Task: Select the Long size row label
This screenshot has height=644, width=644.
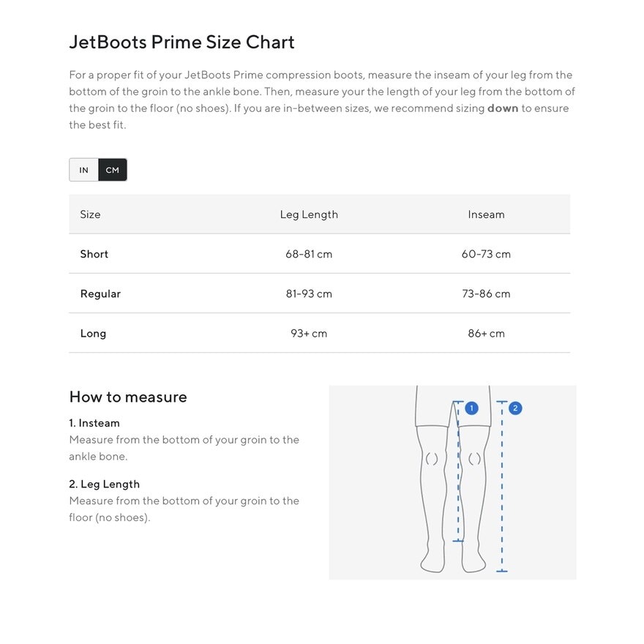Action: [x=93, y=333]
